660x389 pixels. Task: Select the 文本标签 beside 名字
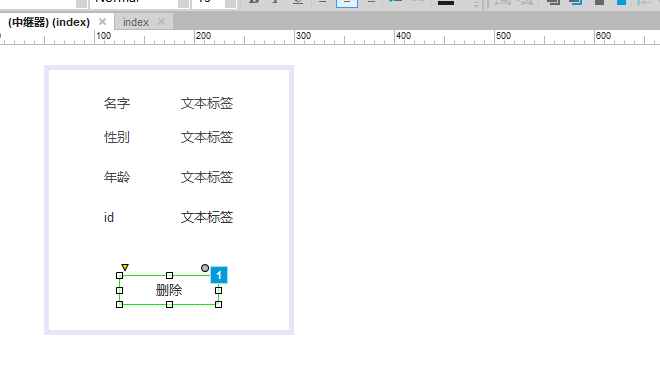tap(207, 103)
